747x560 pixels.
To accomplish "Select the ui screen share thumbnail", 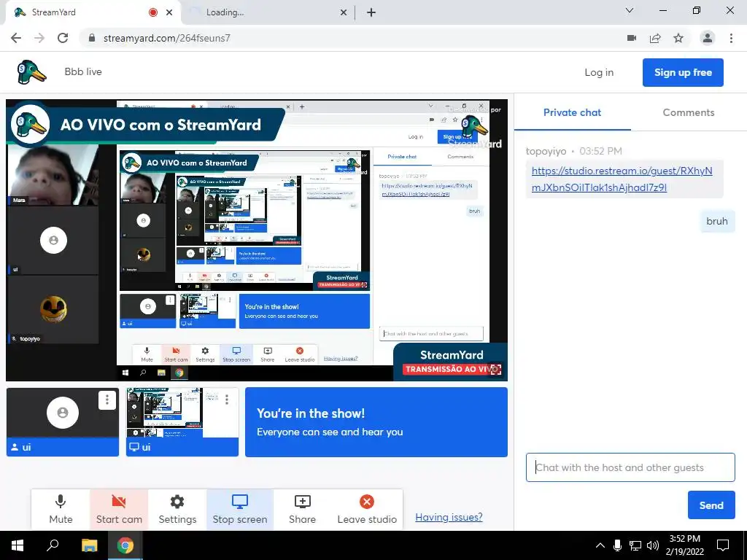I will point(182,422).
